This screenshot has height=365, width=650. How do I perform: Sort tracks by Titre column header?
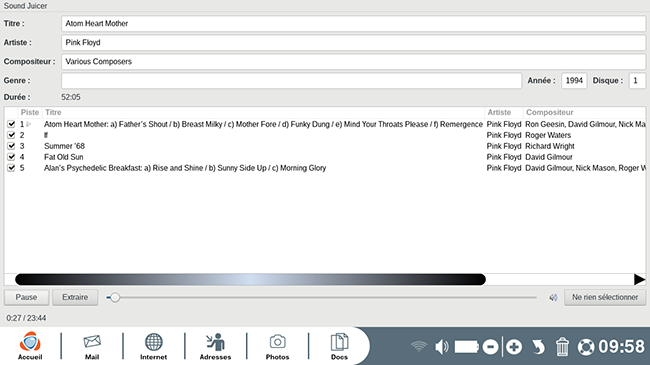tap(53, 112)
